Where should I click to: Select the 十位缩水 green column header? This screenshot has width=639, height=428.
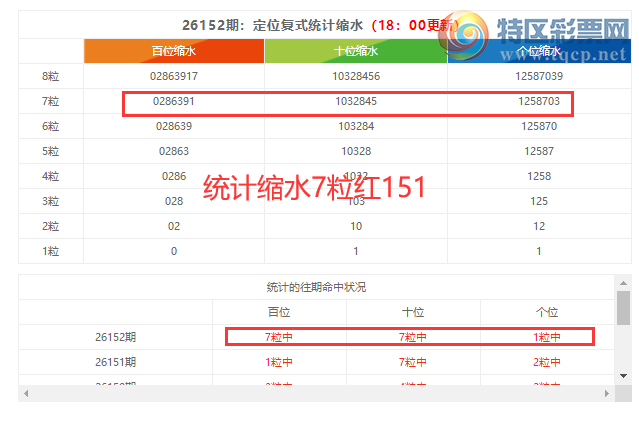point(356,51)
